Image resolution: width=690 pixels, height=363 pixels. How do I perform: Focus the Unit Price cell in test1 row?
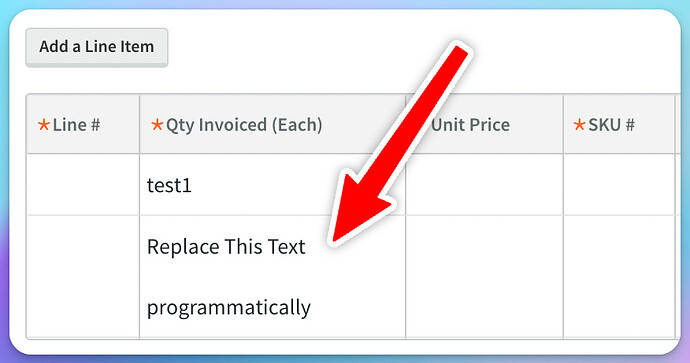[x=484, y=185]
